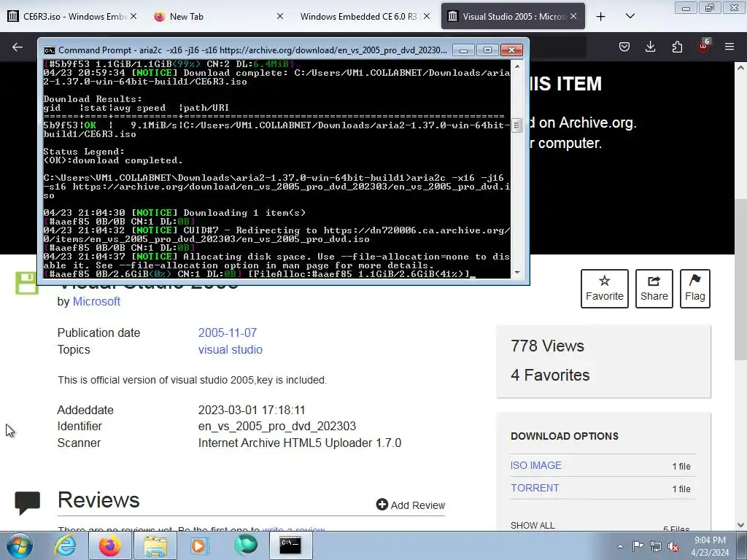Close the Visual Studio 2005 tab
Image resolution: width=747 pixels, height=560 pixels.
[573, 16]
